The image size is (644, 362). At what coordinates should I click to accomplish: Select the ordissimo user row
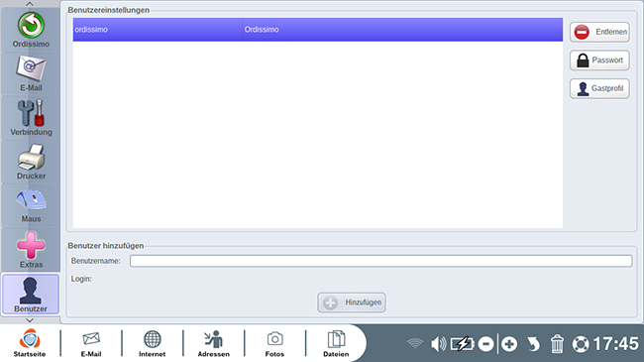318,30
